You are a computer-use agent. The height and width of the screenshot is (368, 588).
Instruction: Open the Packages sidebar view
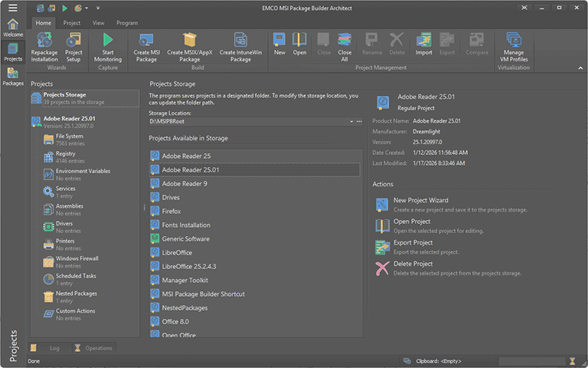(12, 76)
